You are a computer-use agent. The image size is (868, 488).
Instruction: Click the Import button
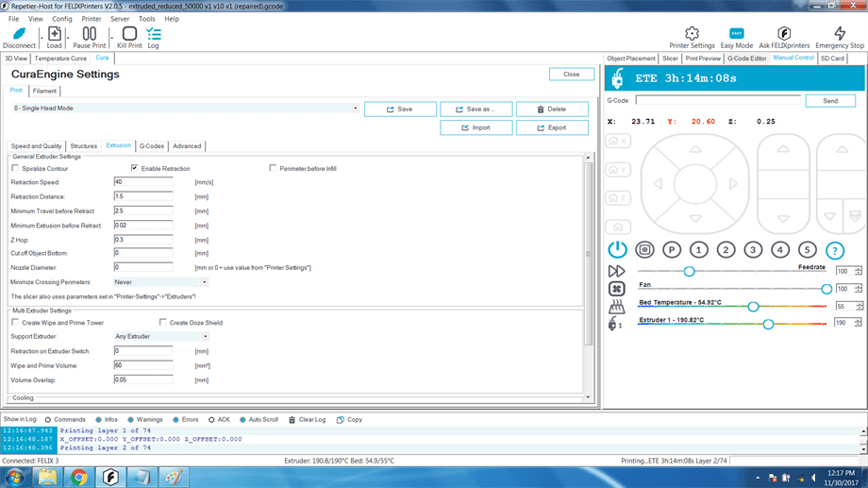476,127
